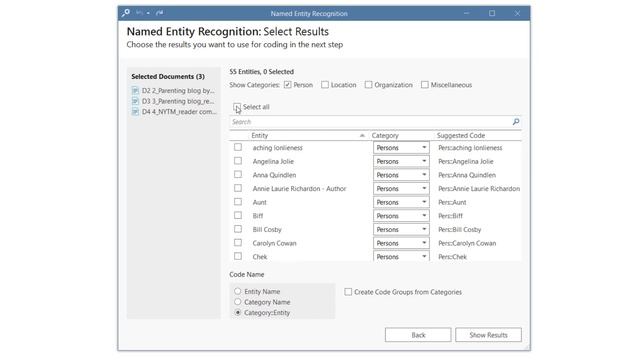
Task: Open category dropdown for Aunt
Action: (401, 202)
